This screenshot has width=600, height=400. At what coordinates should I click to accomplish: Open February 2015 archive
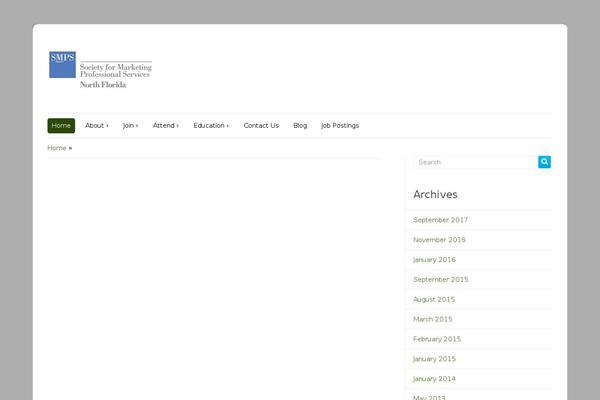pyautogui.click(x=437, y=339)
